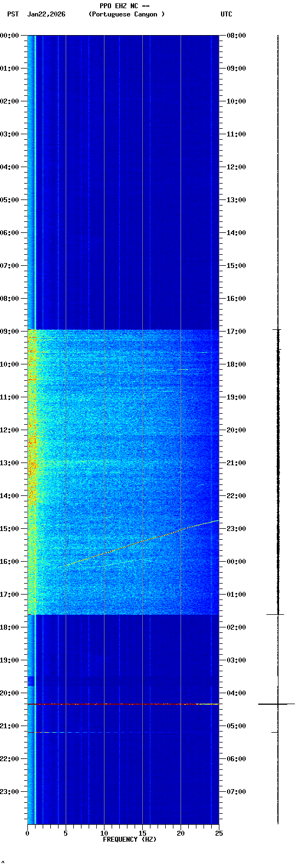Click the seismogram tick mark at 17:00 UTC
The width and height of the screenshot is (302, 868).
coord(277,330)
